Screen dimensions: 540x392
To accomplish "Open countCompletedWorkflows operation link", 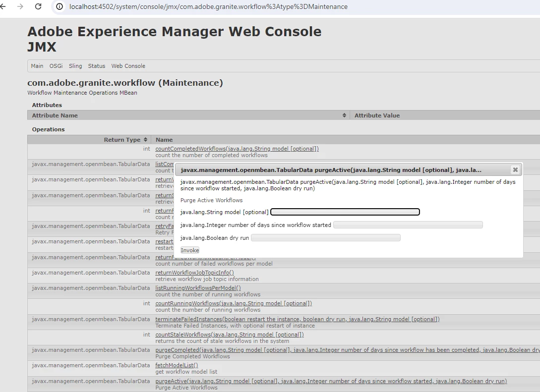I will pos(237,149).
